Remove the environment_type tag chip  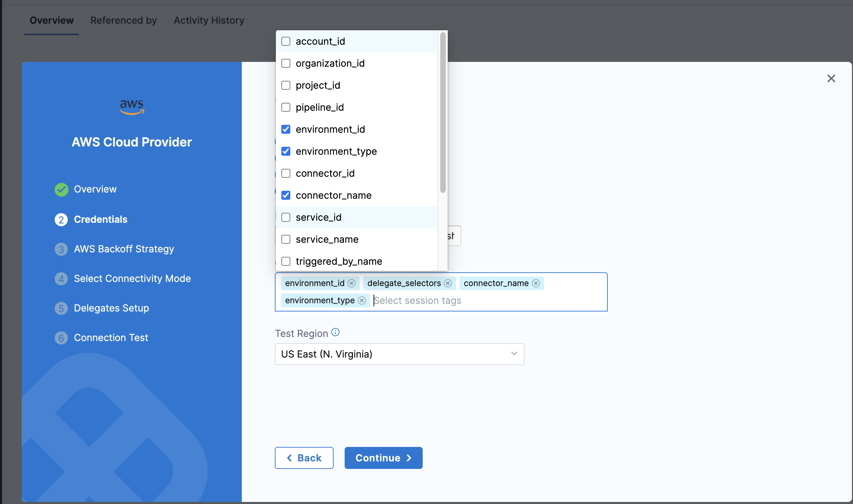[x=361, y=300]
